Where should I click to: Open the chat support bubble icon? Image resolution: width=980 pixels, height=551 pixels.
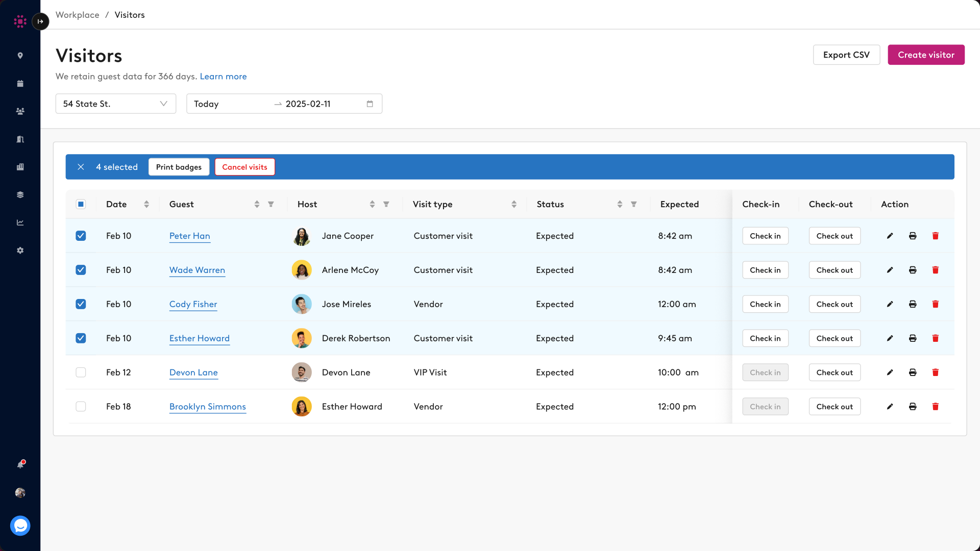click(x=20, y=525)
